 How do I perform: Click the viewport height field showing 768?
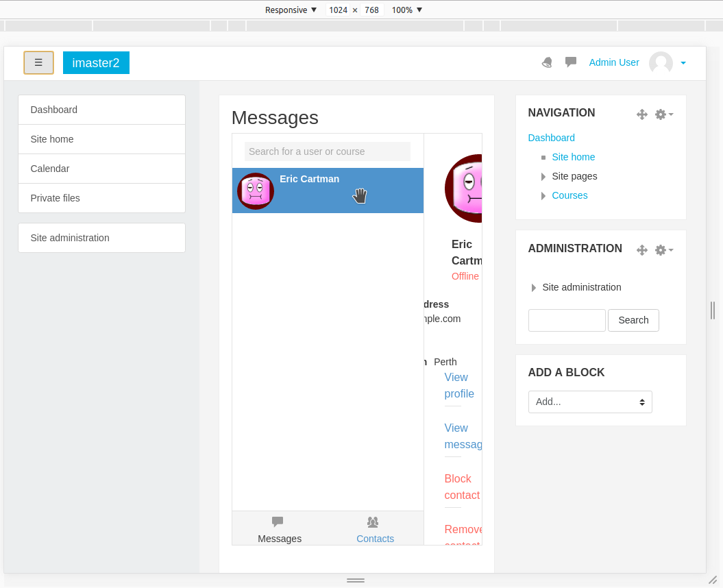371,10
